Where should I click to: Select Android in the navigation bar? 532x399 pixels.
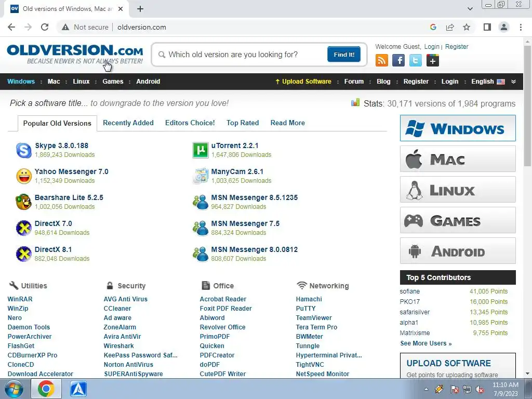point(148,82)
